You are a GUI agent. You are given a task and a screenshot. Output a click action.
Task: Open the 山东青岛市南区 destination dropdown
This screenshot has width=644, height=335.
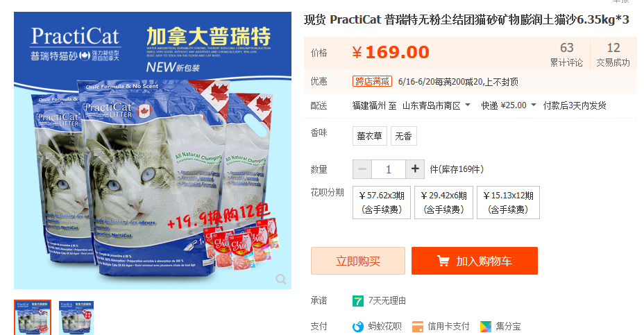437,105
